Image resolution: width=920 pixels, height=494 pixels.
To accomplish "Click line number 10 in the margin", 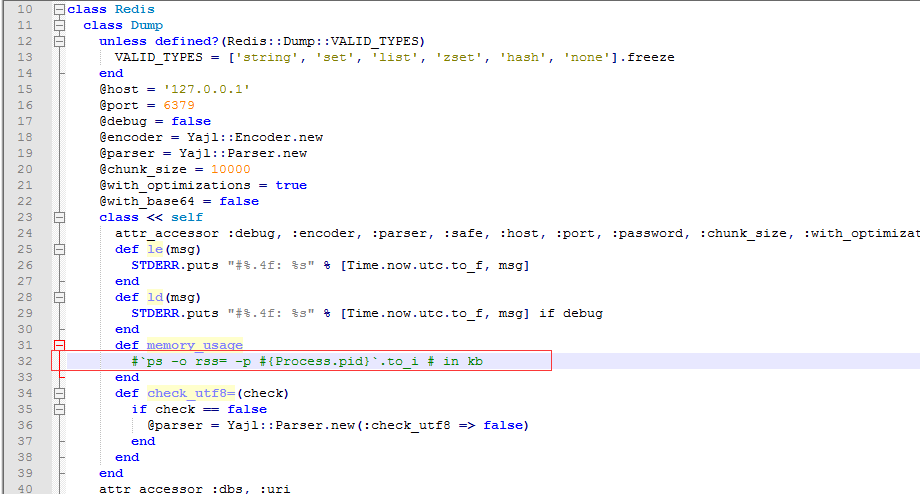I will pyautogui.click(x=25, y=9).
